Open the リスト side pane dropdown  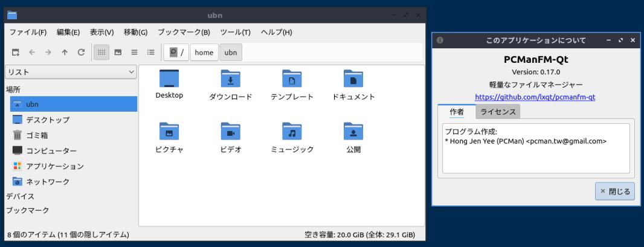click(x=71, y=72)
